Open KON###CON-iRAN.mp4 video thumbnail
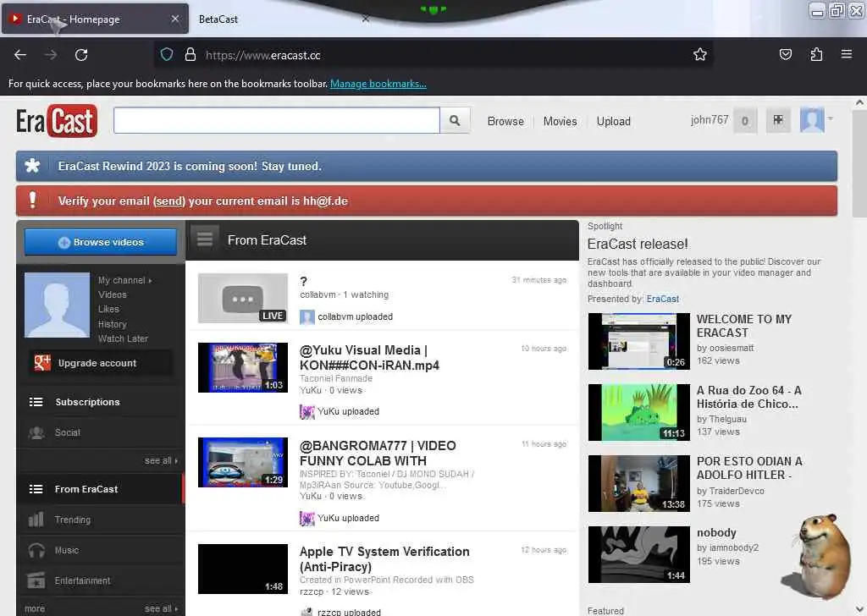 [x=243, y=367]
